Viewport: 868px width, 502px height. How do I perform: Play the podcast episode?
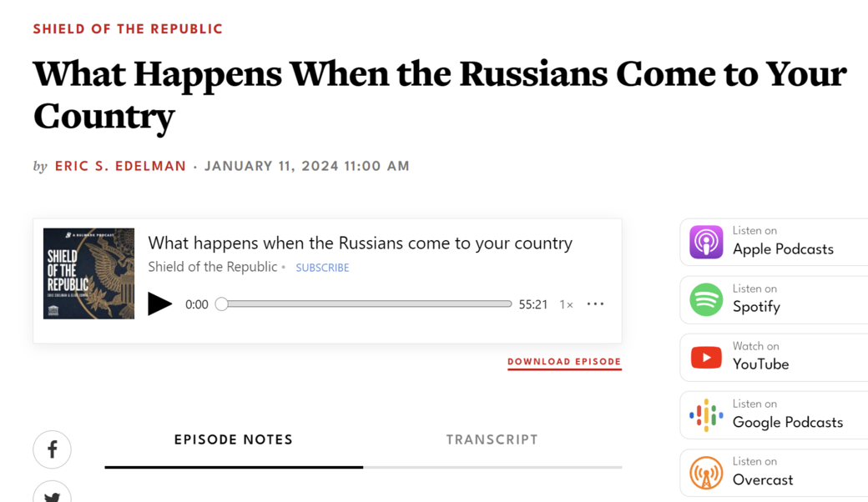(x=159, y=304)
